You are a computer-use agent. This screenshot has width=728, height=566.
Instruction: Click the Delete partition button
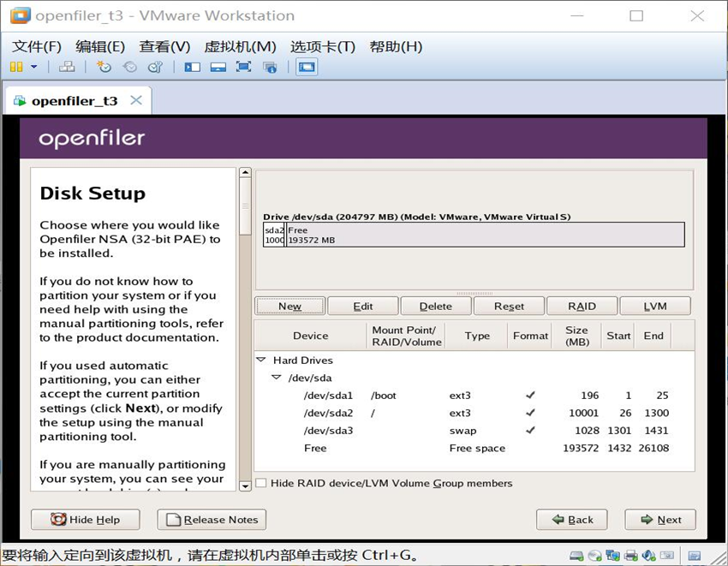436,306
